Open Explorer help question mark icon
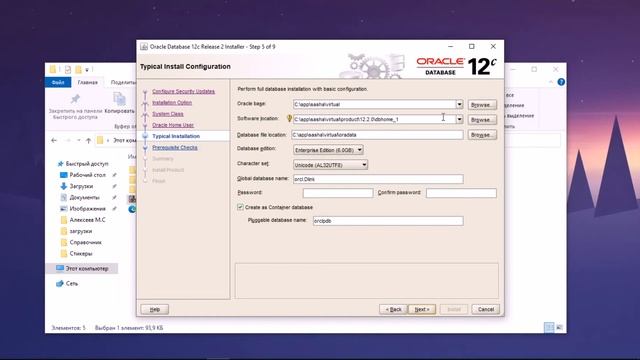 click(x=561, y=82)
